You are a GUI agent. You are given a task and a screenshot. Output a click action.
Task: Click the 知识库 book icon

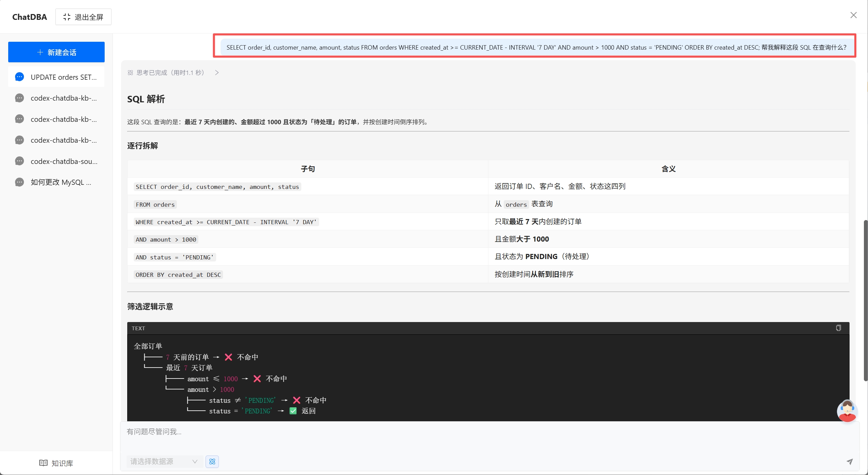tap(43, 463)
